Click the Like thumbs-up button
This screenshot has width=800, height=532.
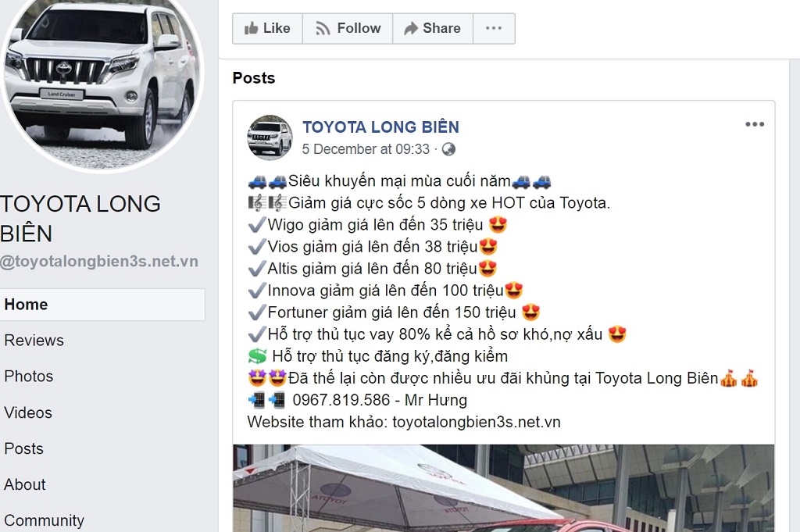coord(267,29)
